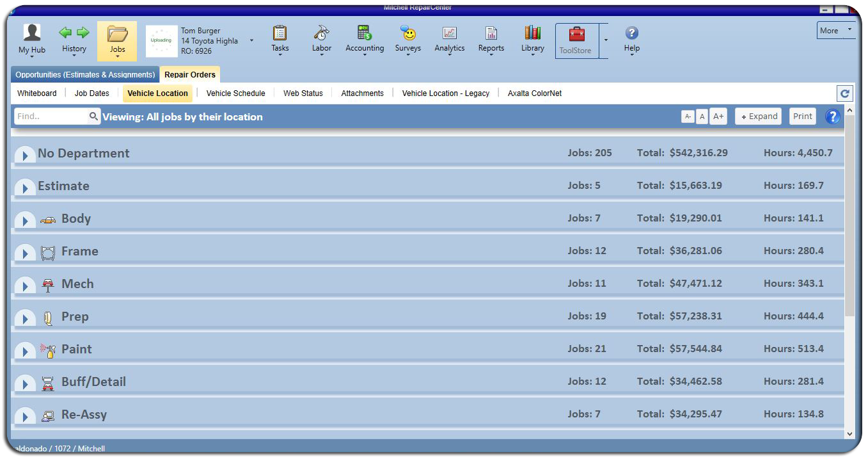Open the current job dropdown beside Tom Burger
Screen dimensions: 868x459
pos(251,41)
